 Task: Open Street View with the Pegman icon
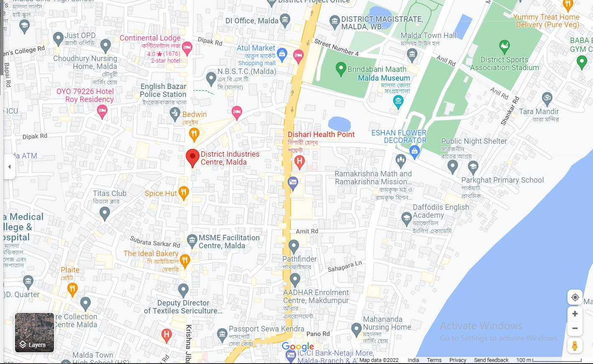pyautogui.click(x=575, y=346)
